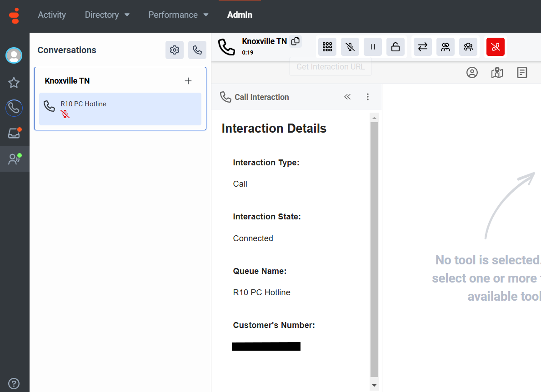541x392 pixels.
Task: Click the R10 PC Hotline queue name value
Action: point(261,293)
